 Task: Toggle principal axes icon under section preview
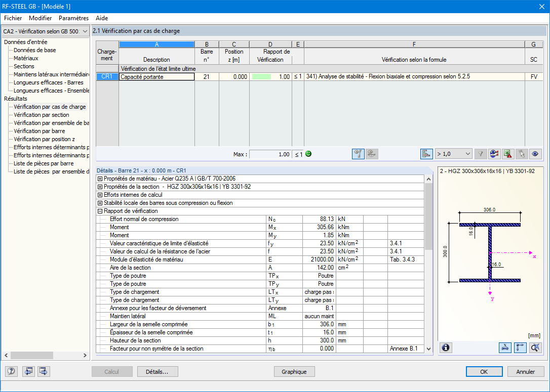click(x=520, y=347)
